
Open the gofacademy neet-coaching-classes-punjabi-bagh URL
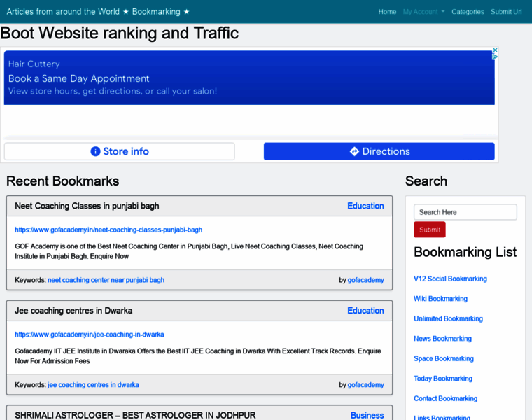[x=108, y=230]
